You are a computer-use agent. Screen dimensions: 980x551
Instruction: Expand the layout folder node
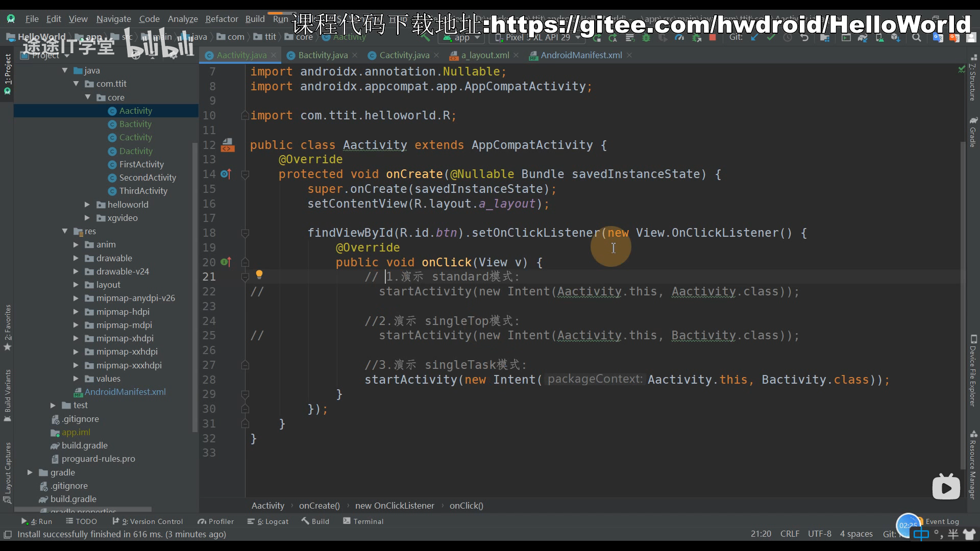pyautogui.click(x=76, y=285)
